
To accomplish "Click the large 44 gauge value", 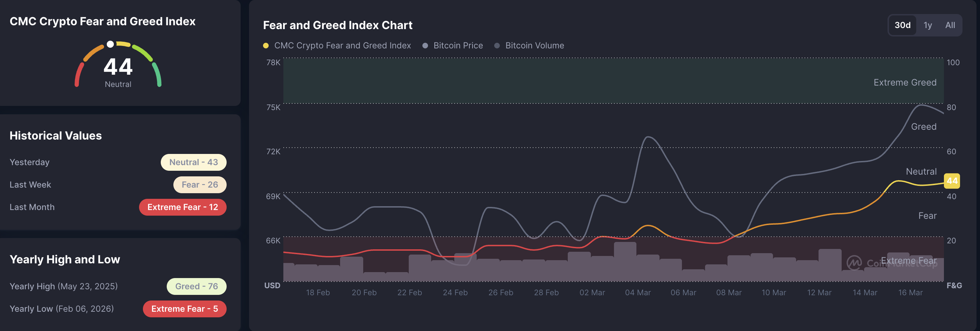I will [118, 67].
